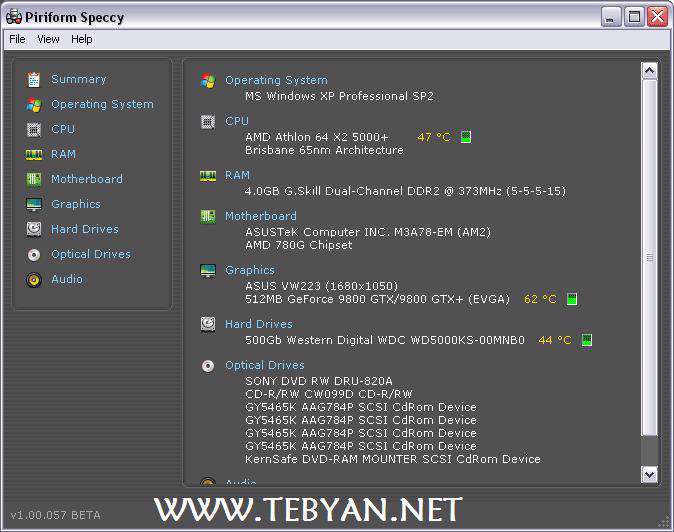Image resolution: width=674 pixels, height=532 pixels.
Task: Click the Windows flag icon in summary panel
Action: (208, 80)
